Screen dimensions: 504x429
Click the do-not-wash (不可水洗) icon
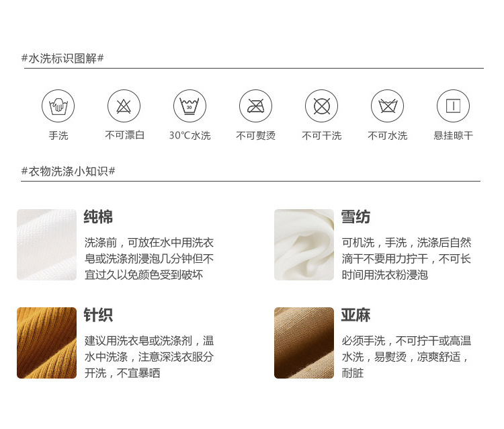pos(387,106)
